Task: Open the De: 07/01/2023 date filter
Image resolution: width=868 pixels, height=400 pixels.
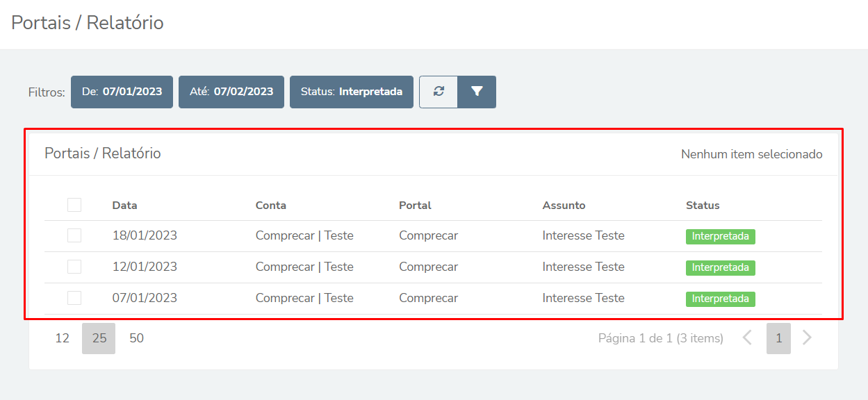Action: (x=122, y=92)
